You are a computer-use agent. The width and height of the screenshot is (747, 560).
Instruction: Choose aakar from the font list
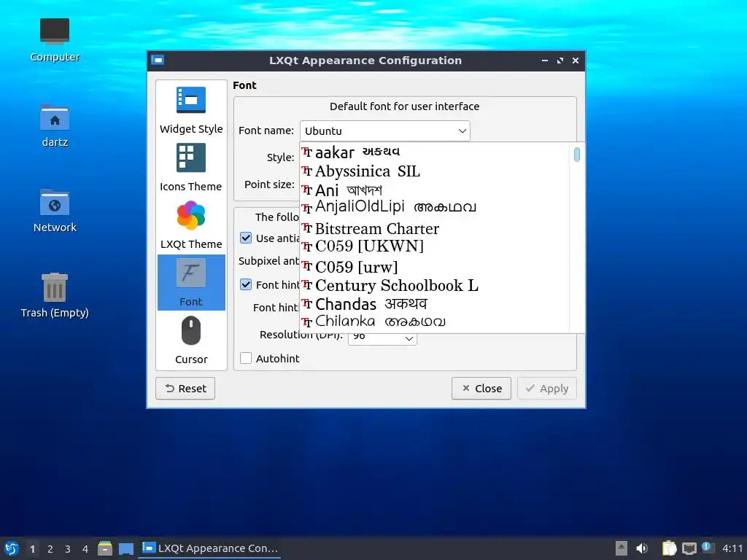pos(435,152)
